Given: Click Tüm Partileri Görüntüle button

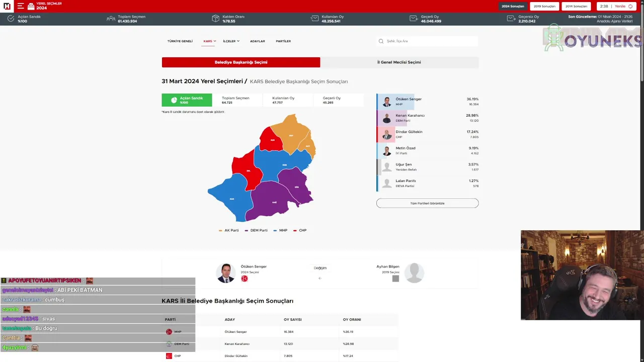Looking at the screenshot, I should pyautogui.click(x=427, y=203).
